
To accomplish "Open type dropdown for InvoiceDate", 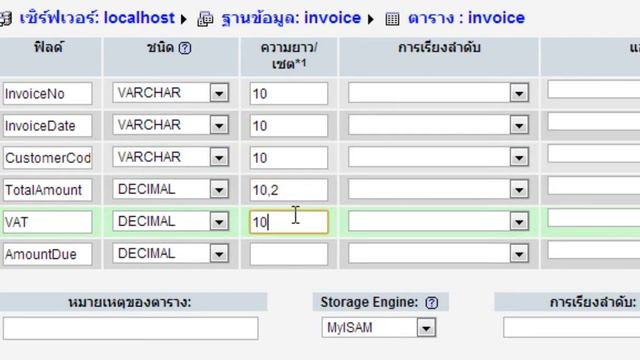I will click(x=171, y=125).
